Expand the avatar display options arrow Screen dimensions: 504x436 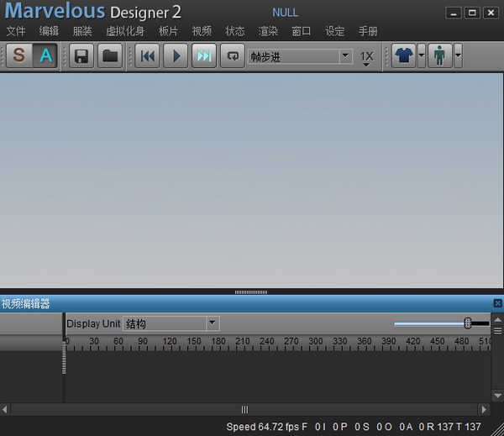click(458, 55)
